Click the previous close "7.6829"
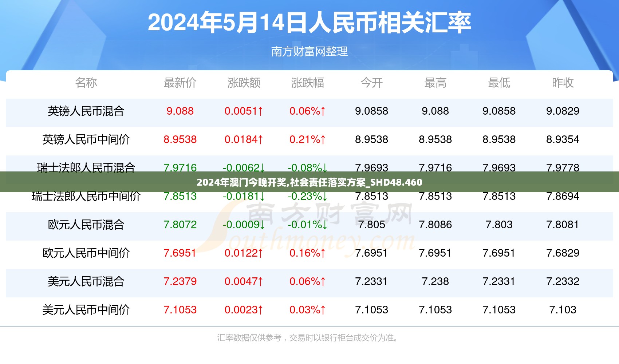The height and width of the screenshot is (364, 619). tap(563, 253)
